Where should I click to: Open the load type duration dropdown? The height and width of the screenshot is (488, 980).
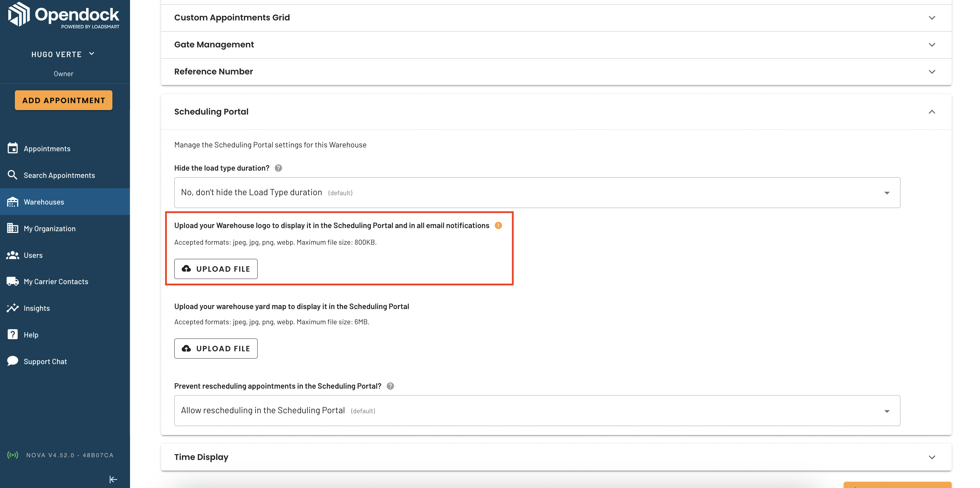point(537,192)
